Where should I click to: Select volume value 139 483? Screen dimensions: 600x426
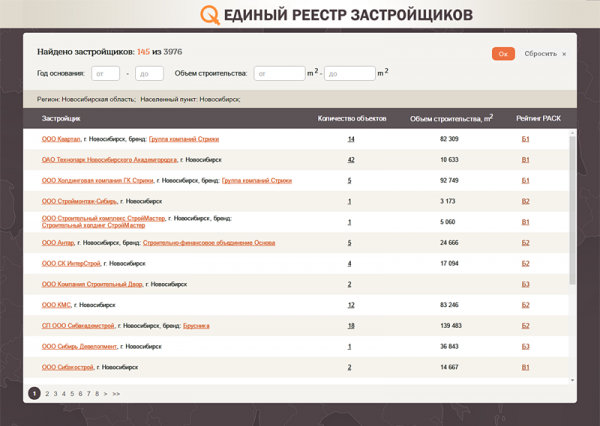[x=451, y=326]
